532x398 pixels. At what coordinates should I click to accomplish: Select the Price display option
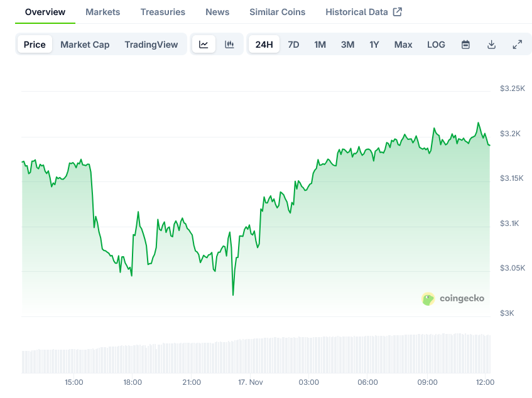point(35,44)
